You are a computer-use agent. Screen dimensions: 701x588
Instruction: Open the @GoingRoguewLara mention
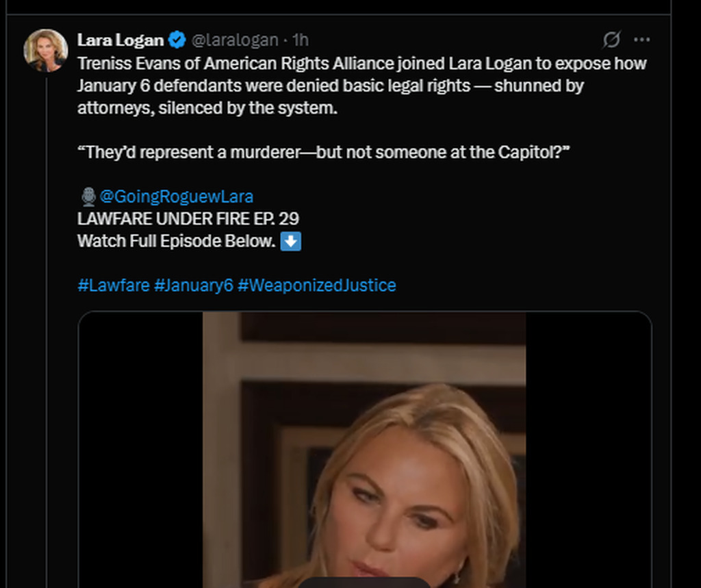[x=176, y=196]
